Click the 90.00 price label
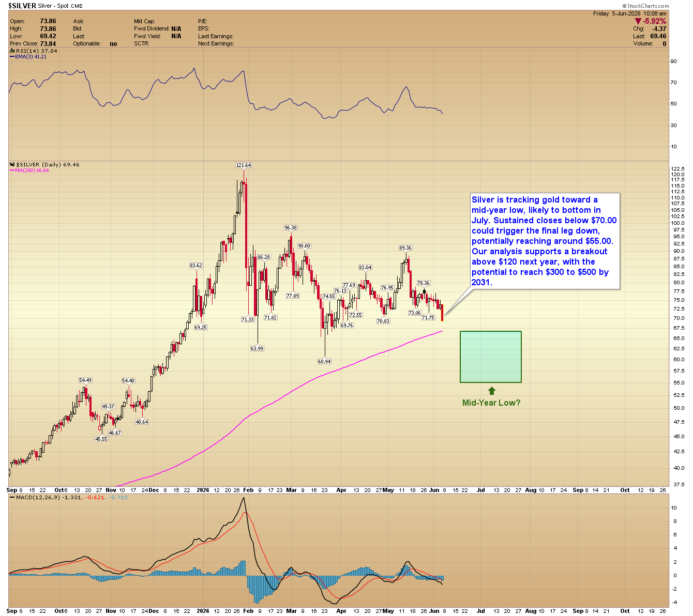Screen dimensions: 693x616 [305, 247]
